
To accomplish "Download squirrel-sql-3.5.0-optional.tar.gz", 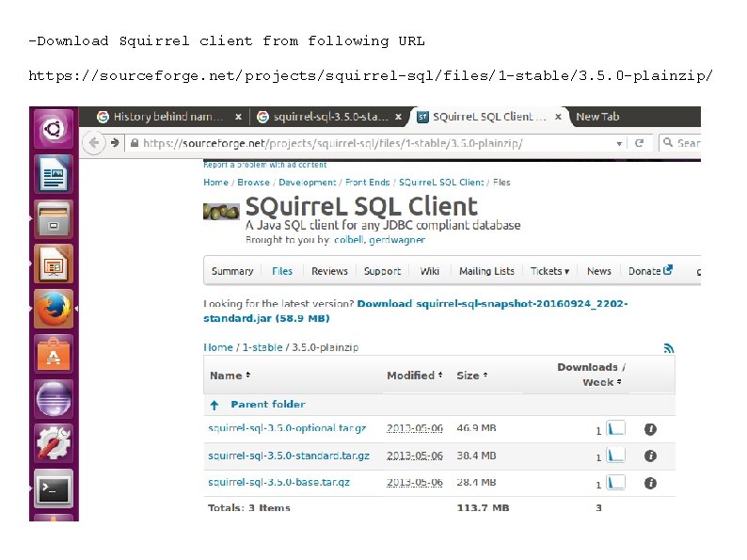I will pos(287,428).
